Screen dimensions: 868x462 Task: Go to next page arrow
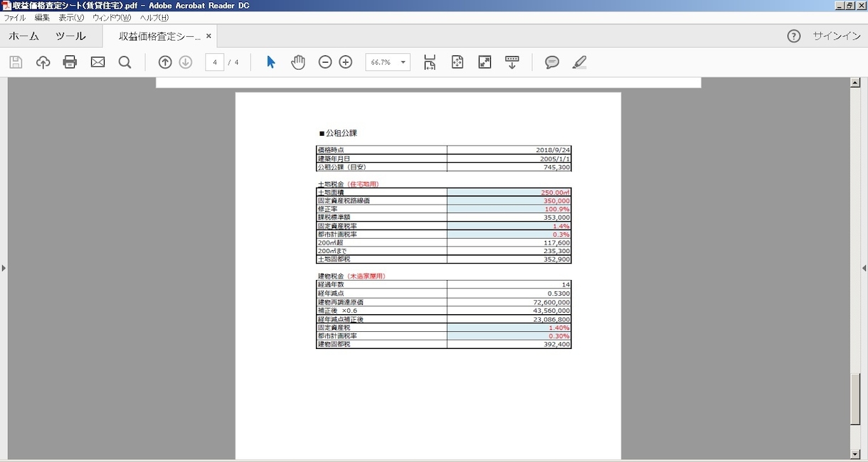pyautogui.click(x=186, y=63)
